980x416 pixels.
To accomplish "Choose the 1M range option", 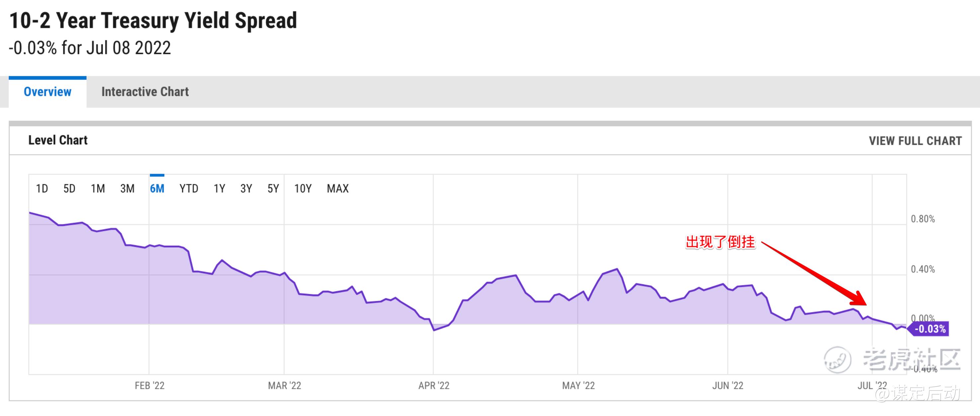I will coord(98,188).
